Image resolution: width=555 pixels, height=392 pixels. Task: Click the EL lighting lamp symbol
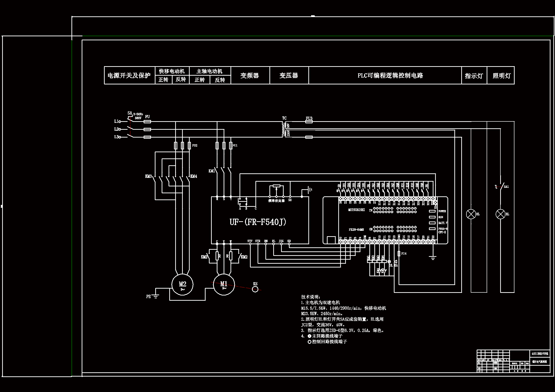point(500,214)
